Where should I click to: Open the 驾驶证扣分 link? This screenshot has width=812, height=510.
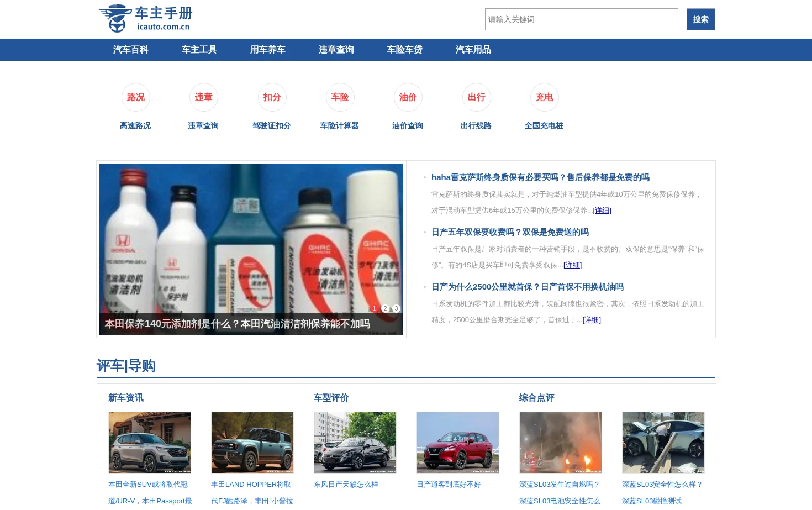coord(272,125)
